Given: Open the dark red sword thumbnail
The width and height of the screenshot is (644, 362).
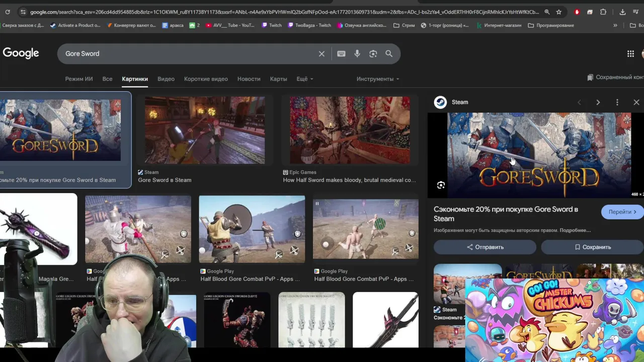Looking at the screenshot, I should pos(385,320).
